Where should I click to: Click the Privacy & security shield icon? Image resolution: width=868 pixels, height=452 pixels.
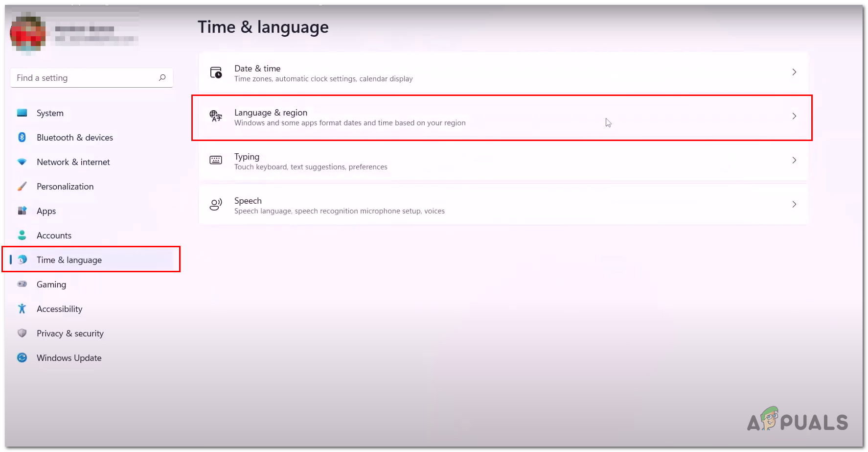pos(22,333)
